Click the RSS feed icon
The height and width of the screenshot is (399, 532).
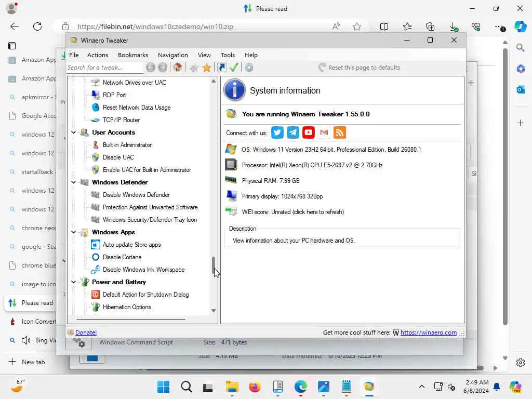pyautogui.click(x=340, y=132)
